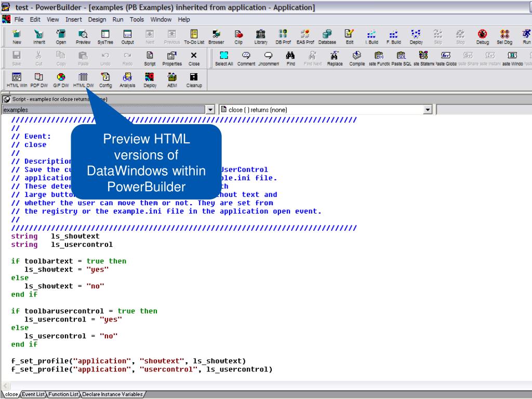The image size is (532, 399).
Task: Open the Window menu
Action: click(x=161, y=20)
